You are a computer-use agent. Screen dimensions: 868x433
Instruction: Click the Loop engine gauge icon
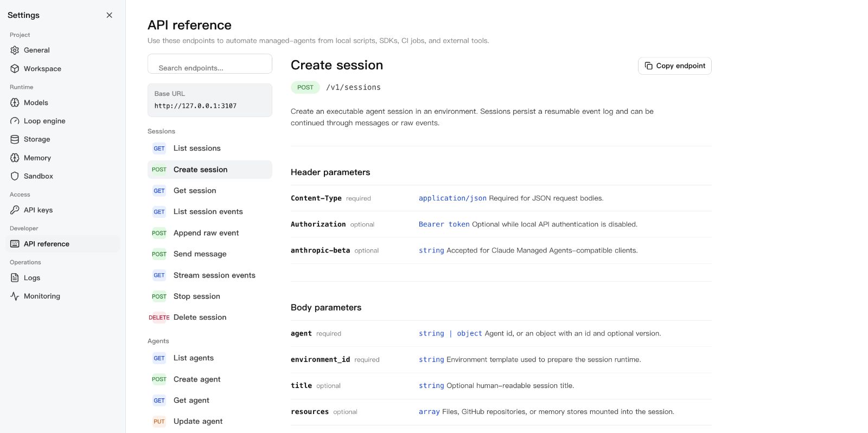tap(15, 121)
